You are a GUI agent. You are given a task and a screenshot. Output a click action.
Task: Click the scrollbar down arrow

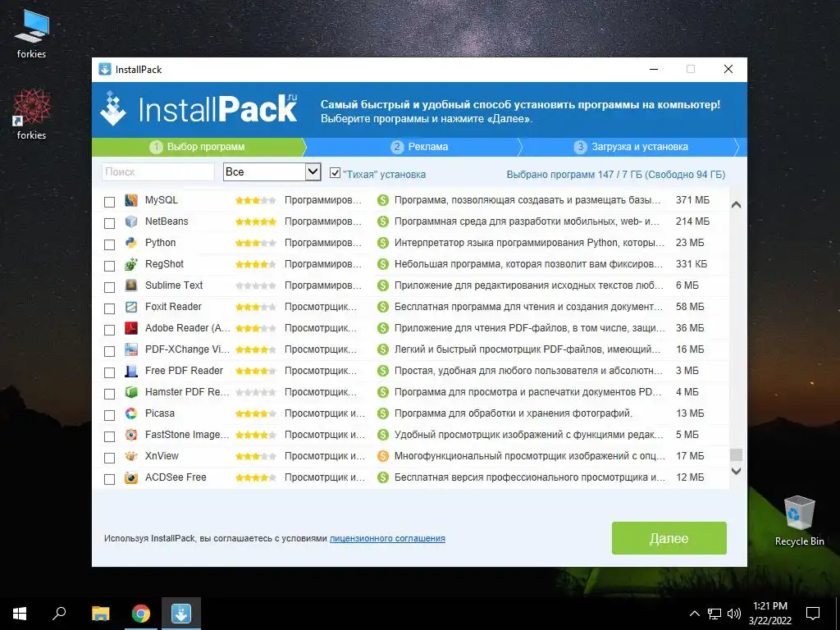[x=736, y=472]
